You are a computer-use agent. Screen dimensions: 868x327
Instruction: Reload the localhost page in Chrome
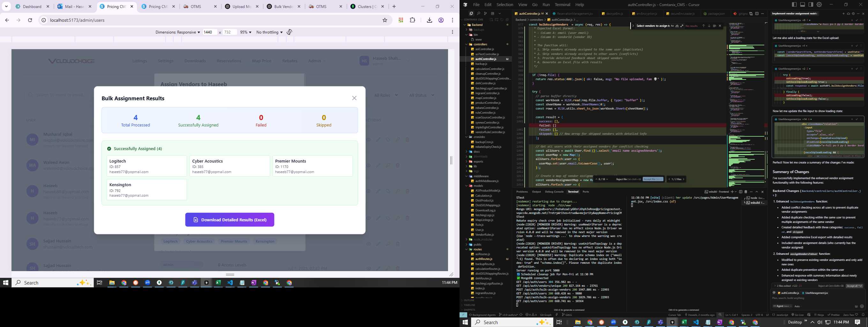(x=30, y=20)
